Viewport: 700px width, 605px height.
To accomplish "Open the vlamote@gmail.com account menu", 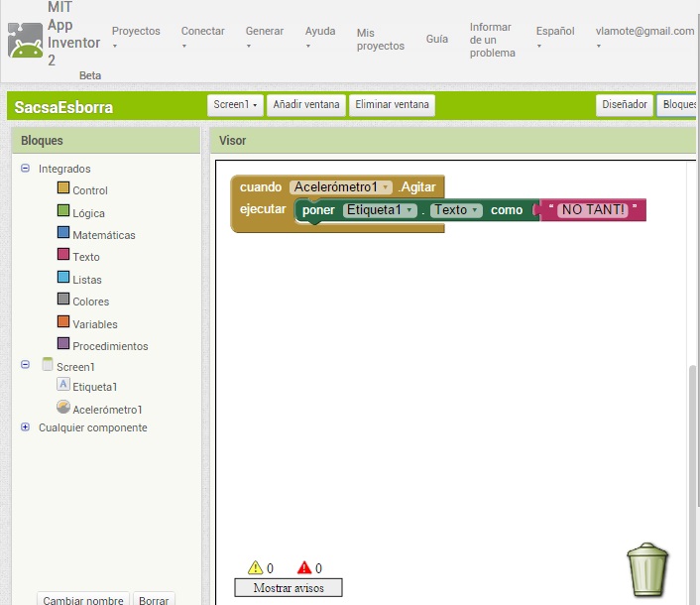I will point(644,37).
